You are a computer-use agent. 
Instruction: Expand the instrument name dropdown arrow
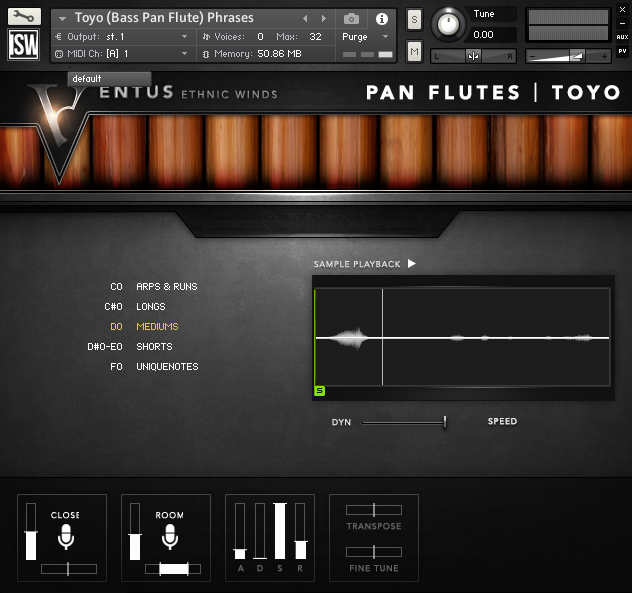[62, 19]
